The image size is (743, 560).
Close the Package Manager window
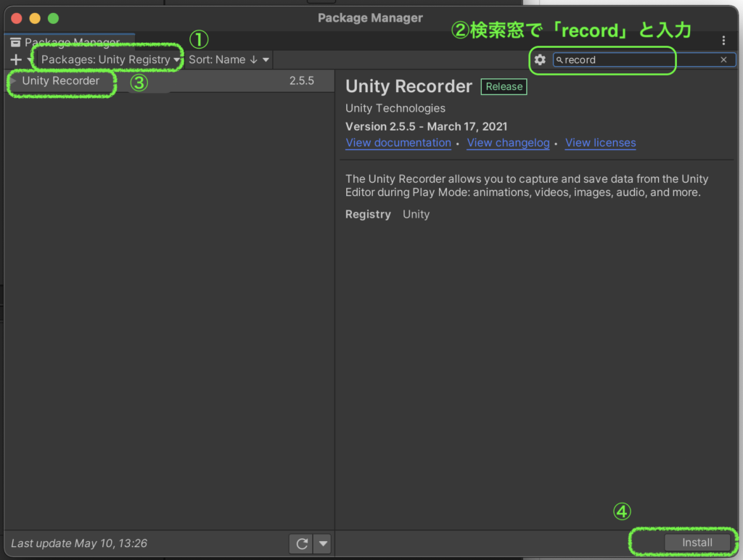point(17,18)
